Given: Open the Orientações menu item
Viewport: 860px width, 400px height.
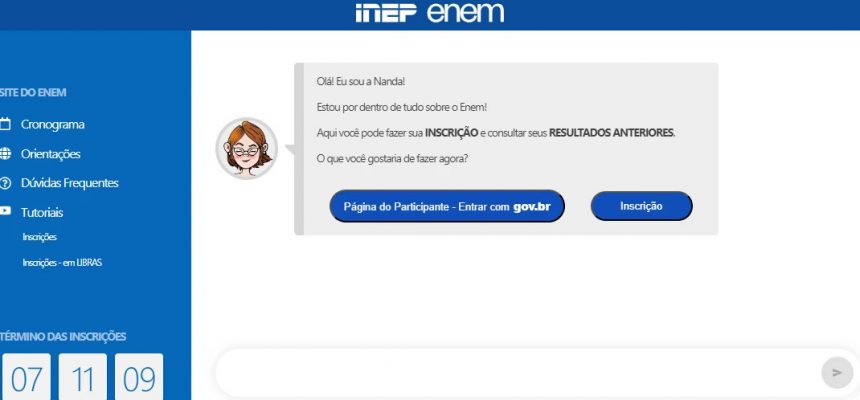Looking at the screenshot, I should 50,154.
